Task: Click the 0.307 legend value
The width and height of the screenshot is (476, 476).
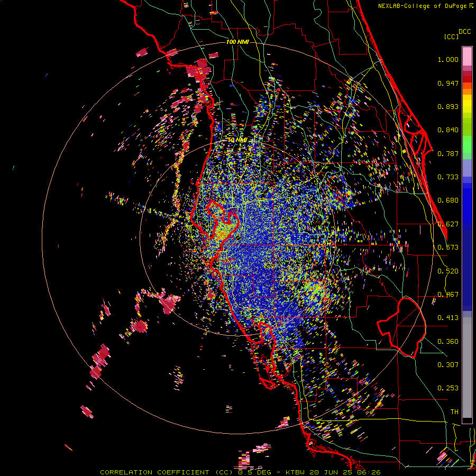Action: (448, 365)
